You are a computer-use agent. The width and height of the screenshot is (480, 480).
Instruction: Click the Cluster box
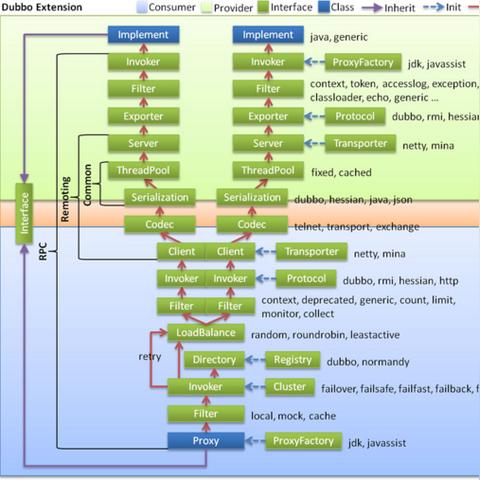(x=290, y=387)
